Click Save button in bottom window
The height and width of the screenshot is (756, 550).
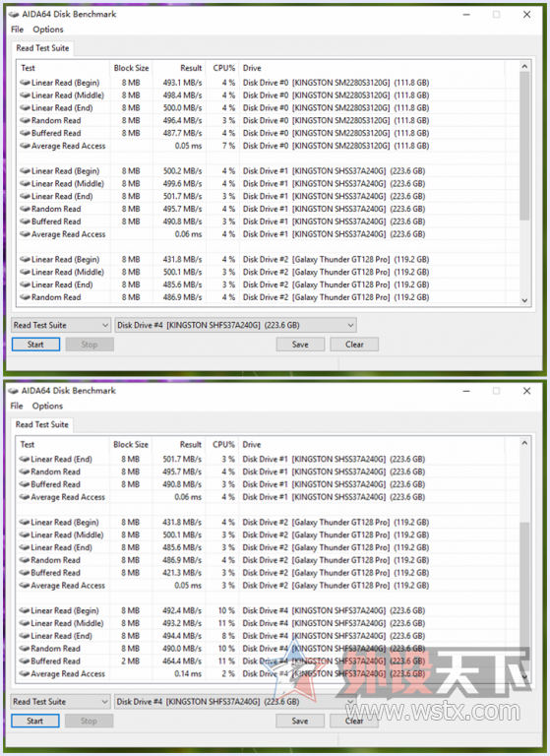point(300,721)
